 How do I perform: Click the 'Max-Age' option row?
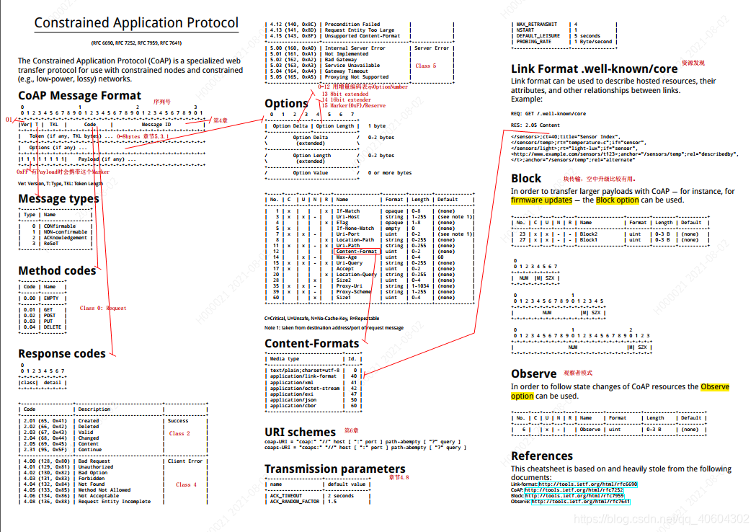(x=370, y=257)
